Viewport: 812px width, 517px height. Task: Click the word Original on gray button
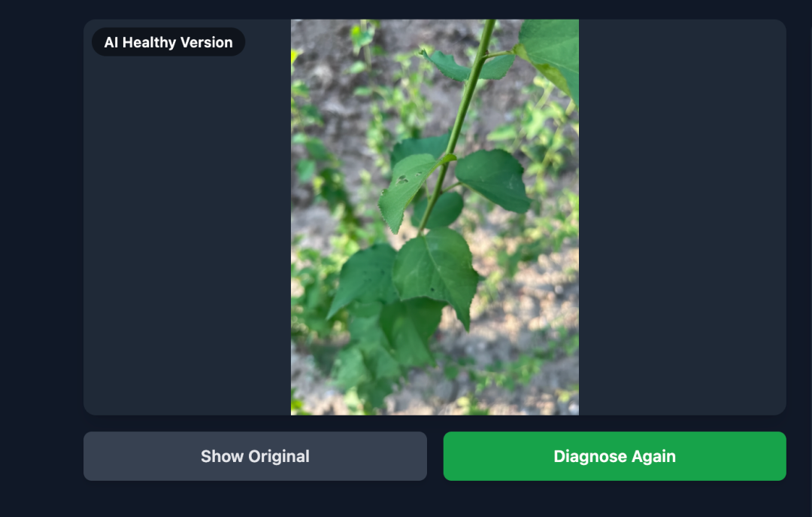click(279, 456)
